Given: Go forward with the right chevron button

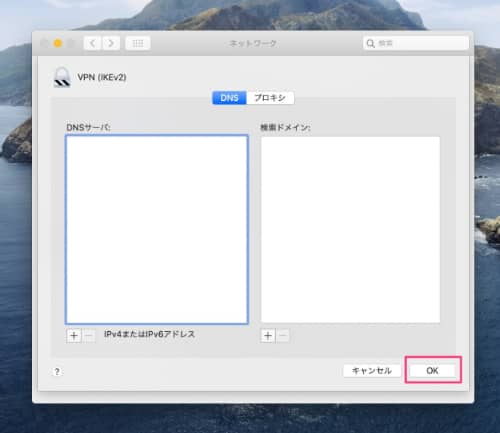Looking at the screenshot, I should pyautogui.click(x=111, y=43).
